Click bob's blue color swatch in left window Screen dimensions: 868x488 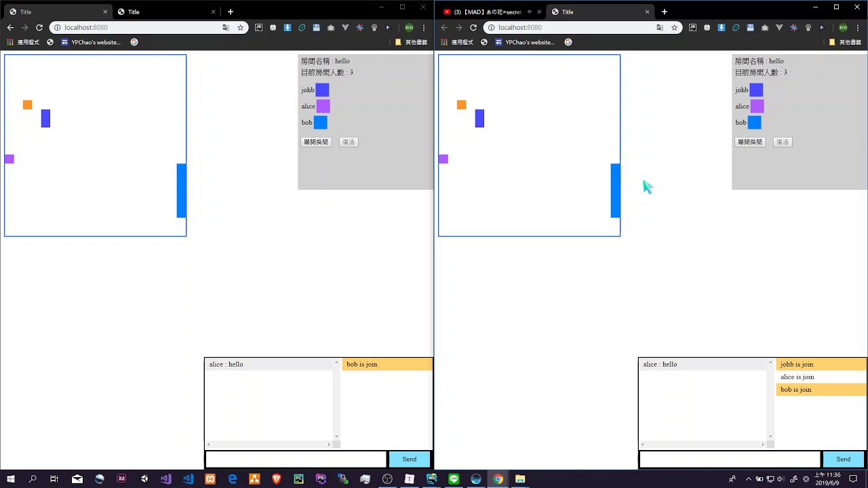321,123
